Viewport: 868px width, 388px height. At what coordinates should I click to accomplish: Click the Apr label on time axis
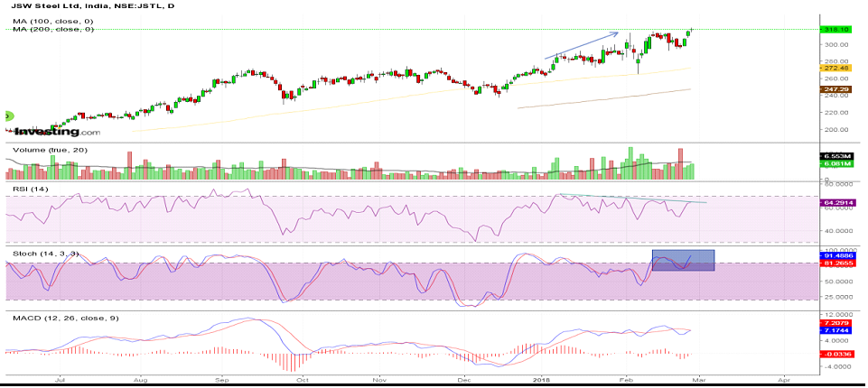[784, 380]
